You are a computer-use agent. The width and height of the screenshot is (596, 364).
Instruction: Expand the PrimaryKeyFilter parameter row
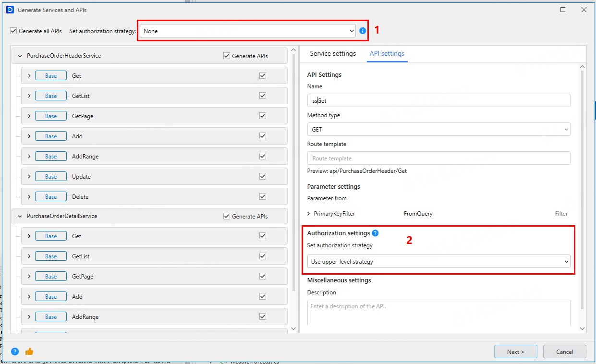pyautogui.click(x=309, y=214)
